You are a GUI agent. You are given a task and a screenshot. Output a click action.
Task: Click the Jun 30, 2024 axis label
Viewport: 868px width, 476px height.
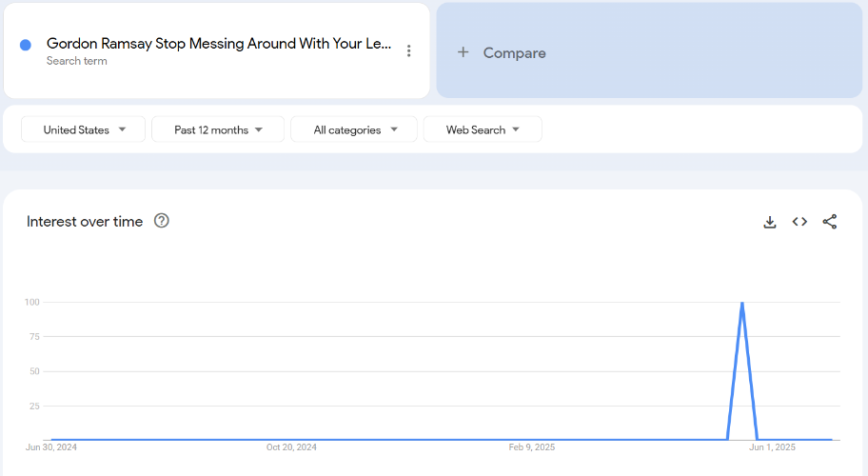[51, 447]
